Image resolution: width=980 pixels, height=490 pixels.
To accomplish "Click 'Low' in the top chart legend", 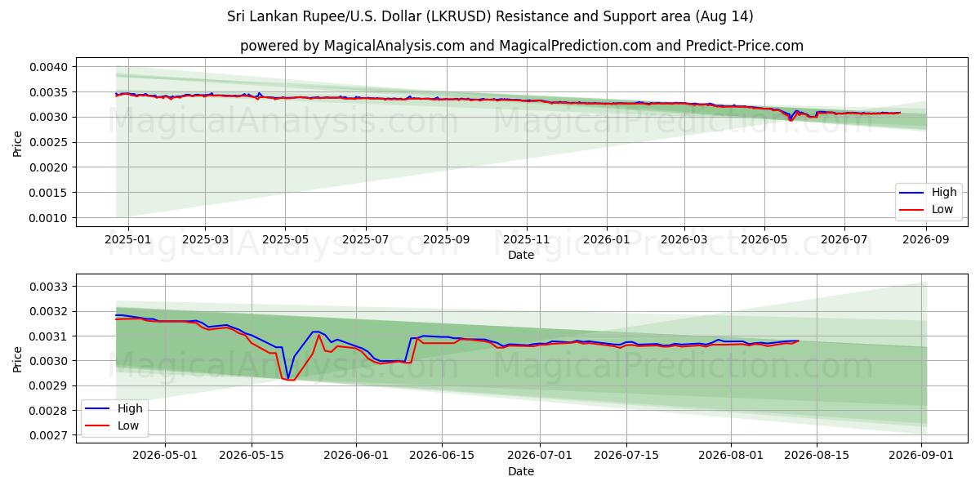I will point(942,209).
